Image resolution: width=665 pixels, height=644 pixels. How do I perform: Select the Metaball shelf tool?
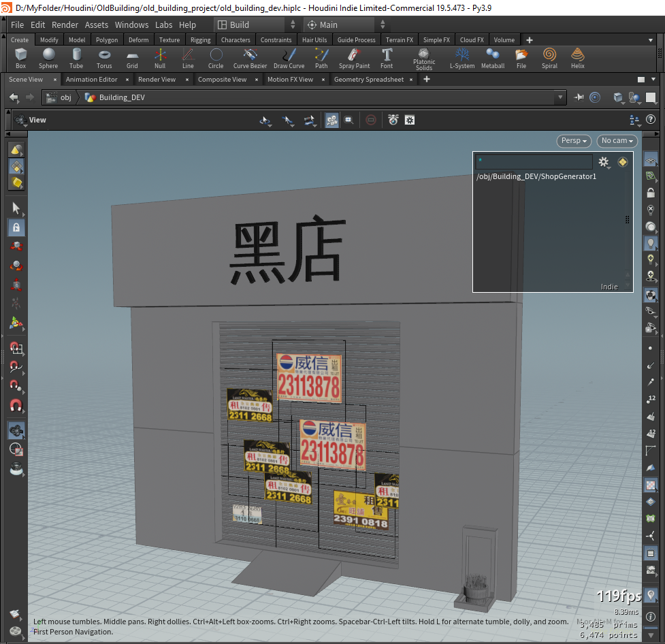click(x=493, y=57)
